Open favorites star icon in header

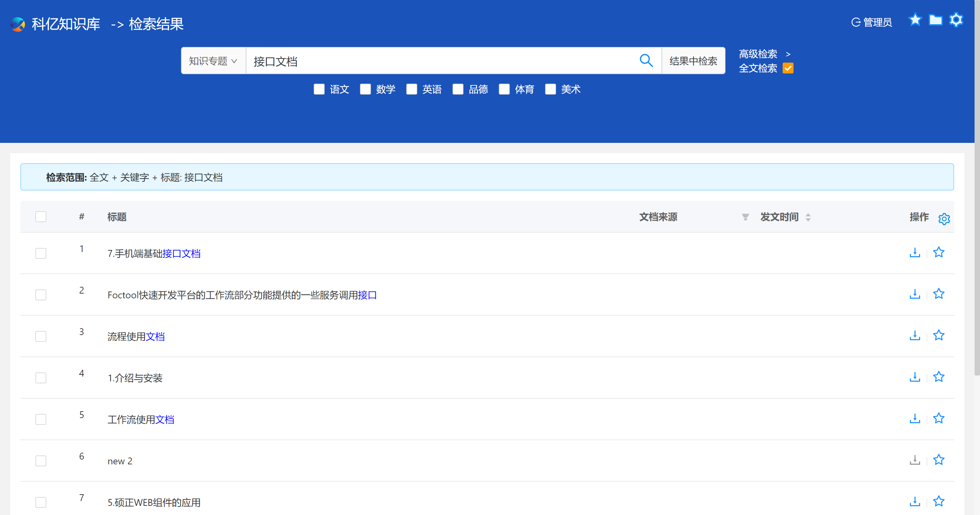coord(915,20)
